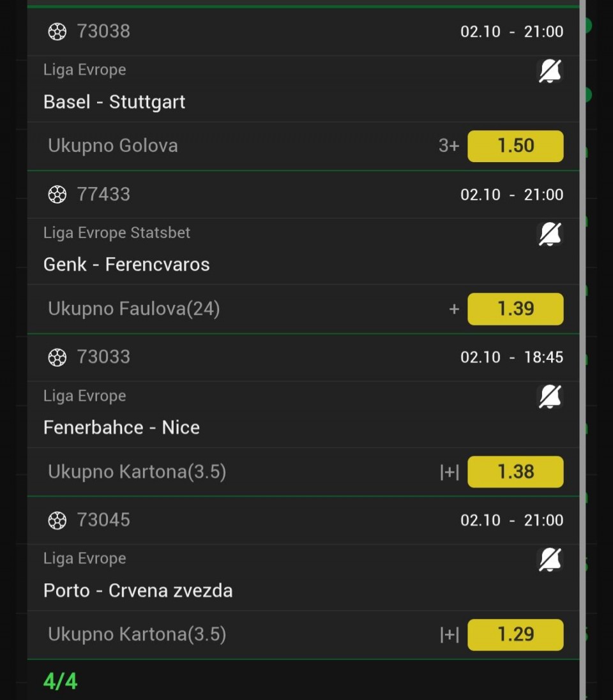This screenshot has height=700, width=613.
Task: Tap the 1.39 odds for Ukupno Faulova
Action: click(x=515, y=309)
